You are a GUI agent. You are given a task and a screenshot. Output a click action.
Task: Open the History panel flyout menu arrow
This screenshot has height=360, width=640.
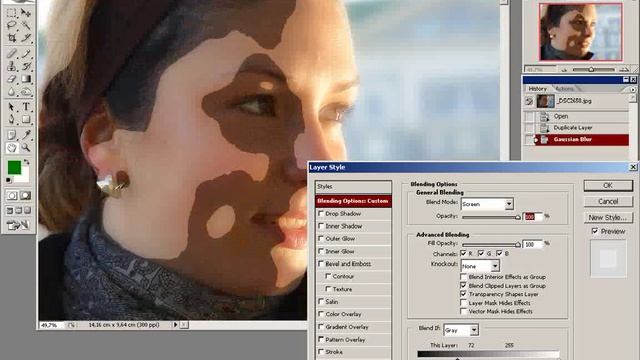633,89
